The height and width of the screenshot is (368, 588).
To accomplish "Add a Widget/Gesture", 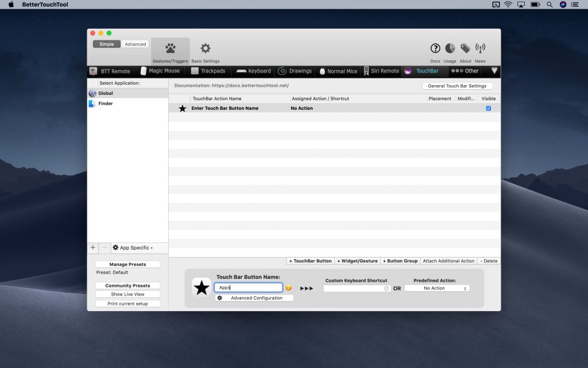I will click(357, 260).
